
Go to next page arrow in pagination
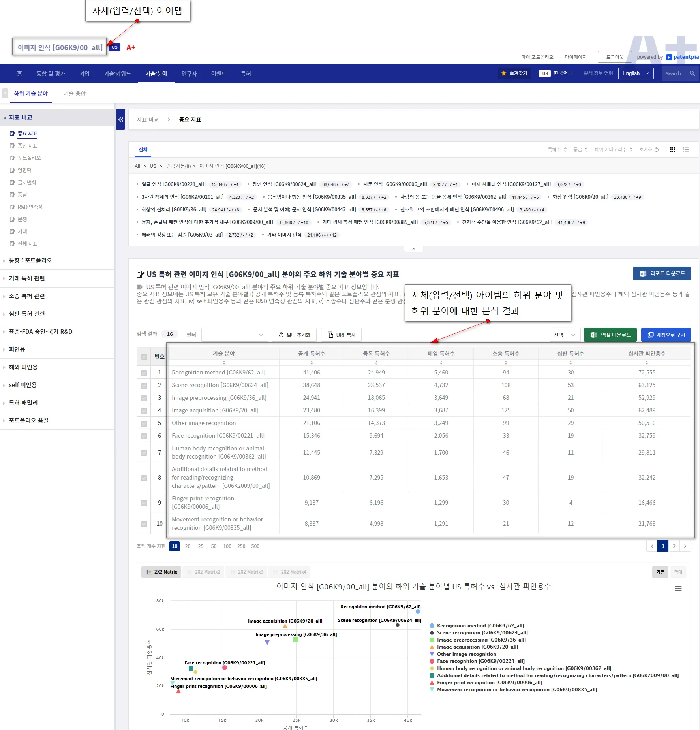click(x=685, y=546)
